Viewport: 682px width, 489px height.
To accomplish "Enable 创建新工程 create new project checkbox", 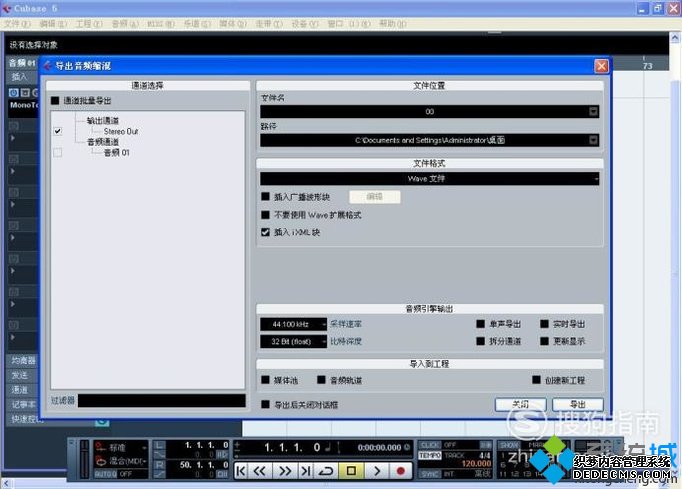I will (536, 380).
